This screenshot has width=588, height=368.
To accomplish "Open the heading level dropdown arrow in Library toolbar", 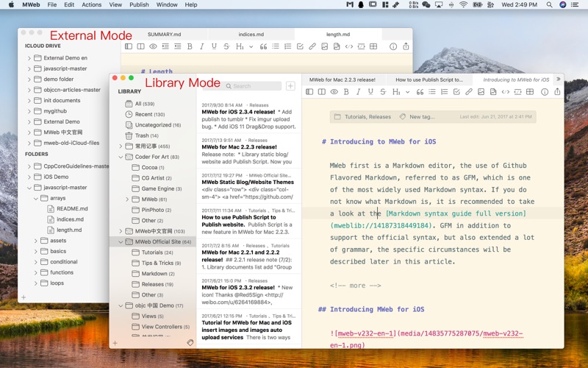I will (x=407, y=92).
